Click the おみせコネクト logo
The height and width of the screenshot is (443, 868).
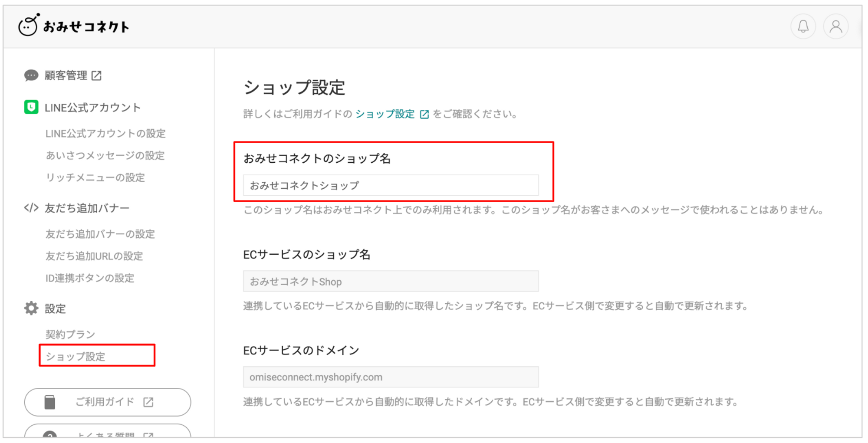click(74, 25)
